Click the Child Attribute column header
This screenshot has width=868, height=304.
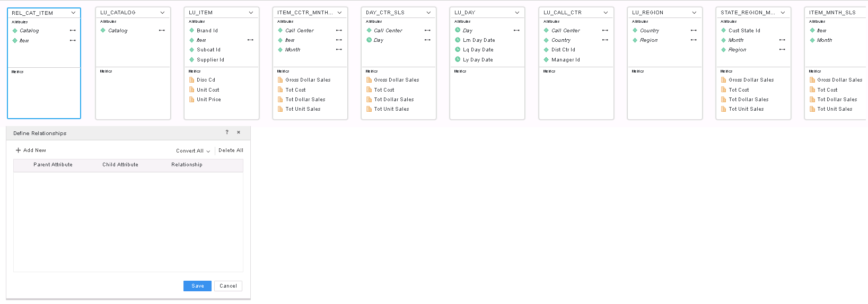pyautogui.click(x=120, y=165)
